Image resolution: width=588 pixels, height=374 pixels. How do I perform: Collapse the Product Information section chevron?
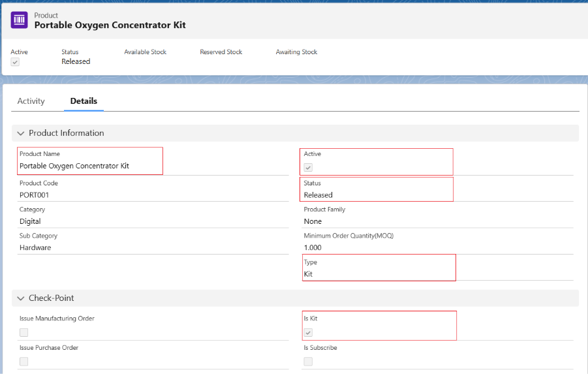tap(21, 133)
